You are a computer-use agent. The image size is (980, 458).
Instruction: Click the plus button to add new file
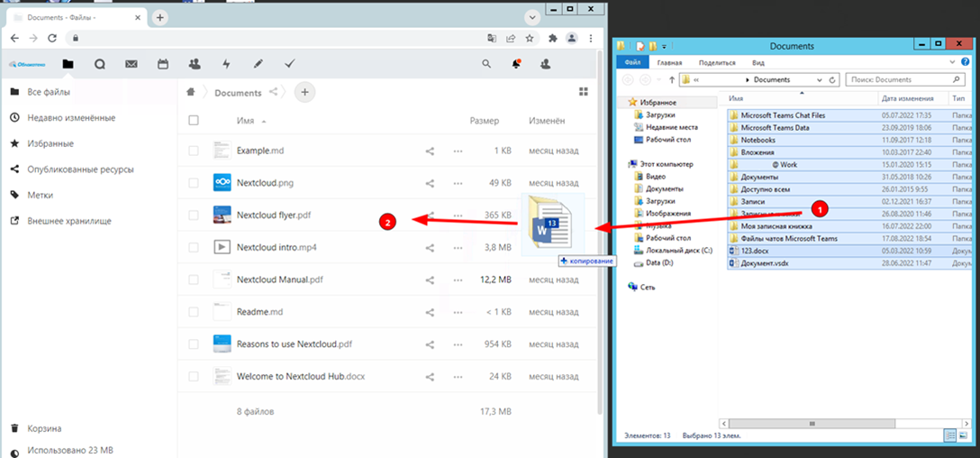click(x=304, y=92)
